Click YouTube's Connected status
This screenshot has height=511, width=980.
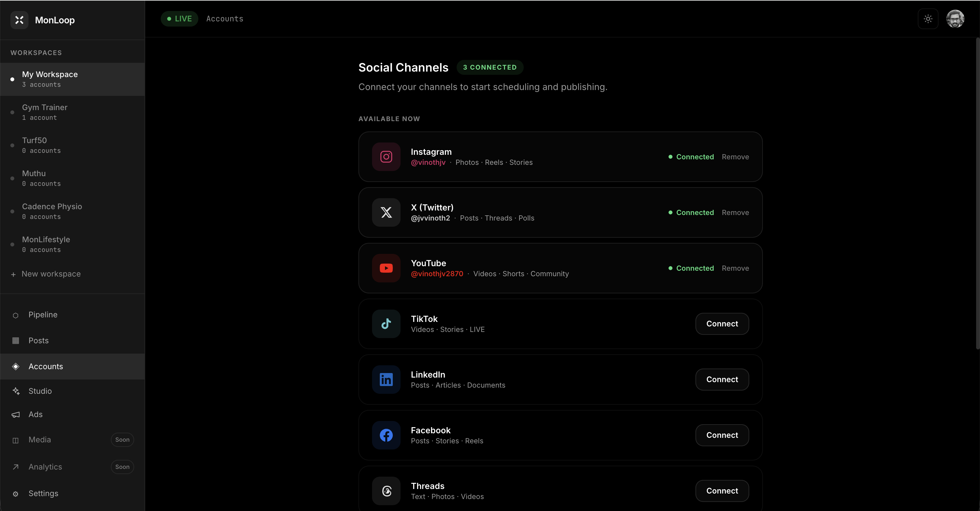coord(691,268)
